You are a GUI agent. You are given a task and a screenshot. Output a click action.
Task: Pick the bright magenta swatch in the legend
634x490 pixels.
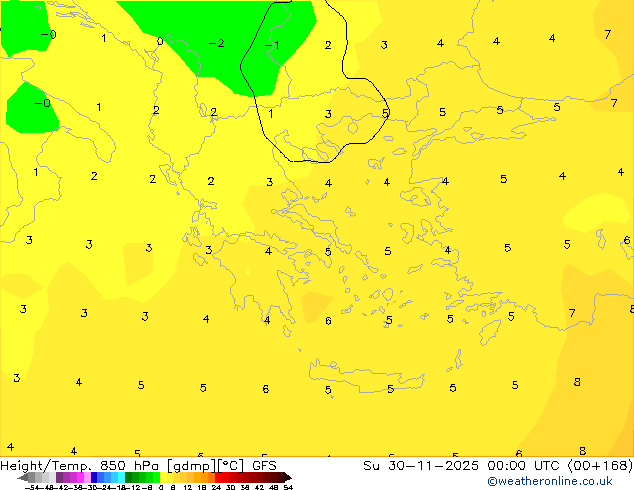[x=80, y=477]
